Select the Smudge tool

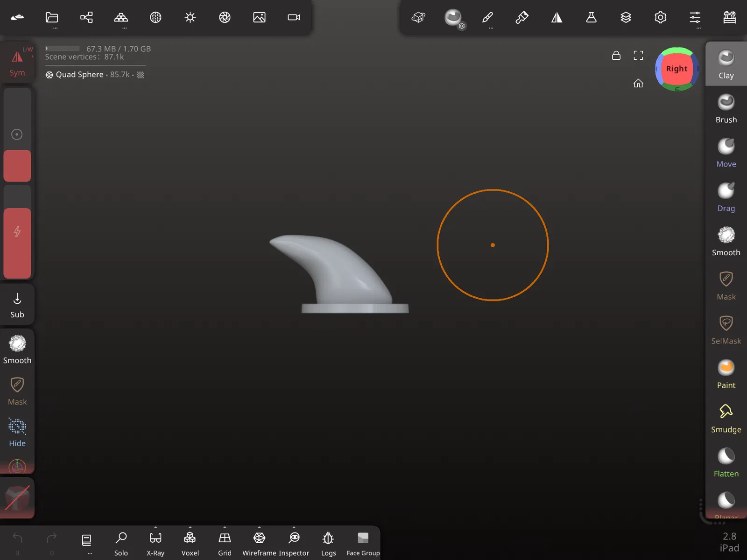(x=726, y=419)
